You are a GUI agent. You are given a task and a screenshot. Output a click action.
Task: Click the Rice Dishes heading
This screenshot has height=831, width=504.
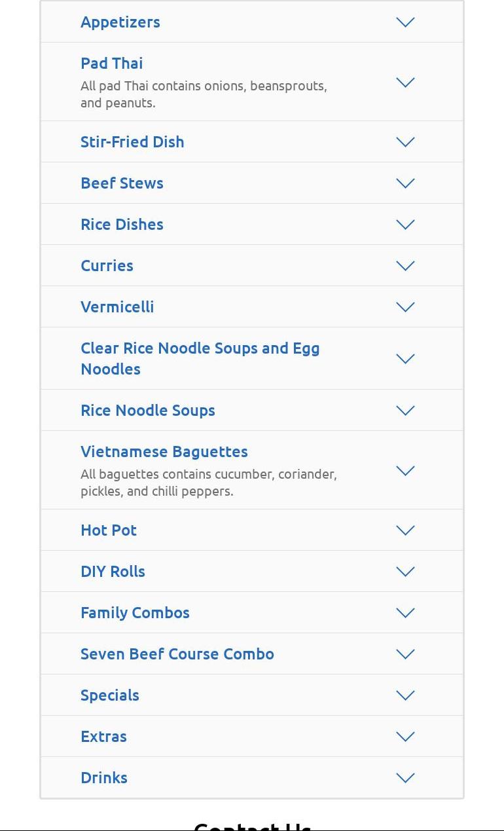122,224
